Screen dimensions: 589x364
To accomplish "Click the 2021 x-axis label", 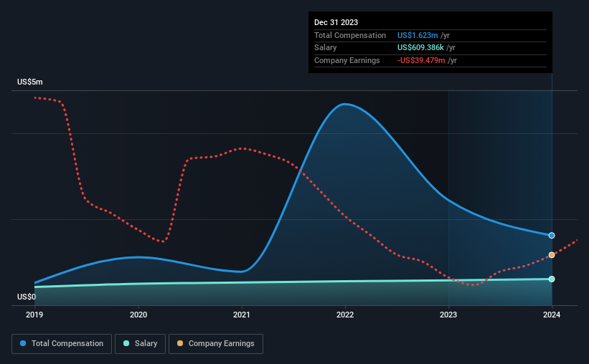I will pos(242,315).
